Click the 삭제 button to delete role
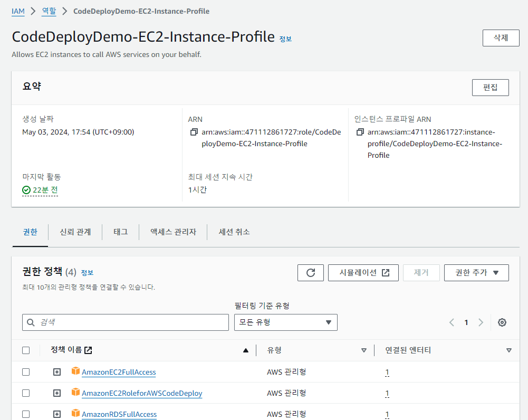Image resolution: width=528 pixels, height=420 pixels. [501, 37]
